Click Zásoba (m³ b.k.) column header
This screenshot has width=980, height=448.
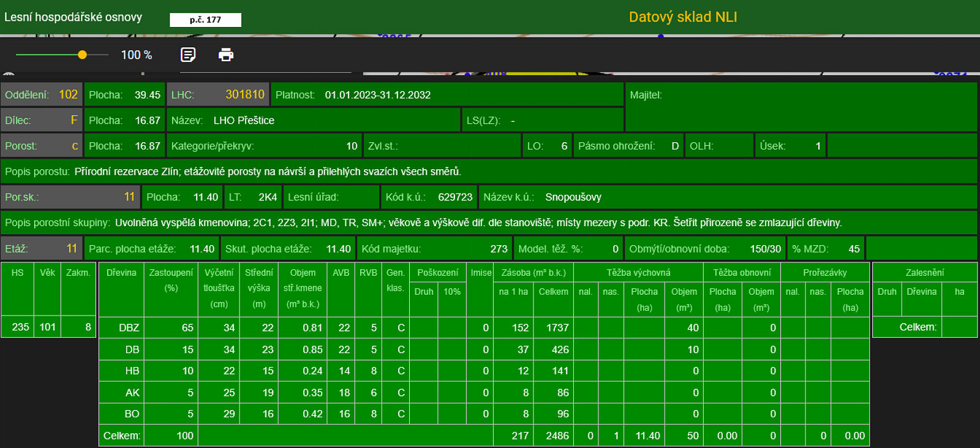(x=533, y=273)
